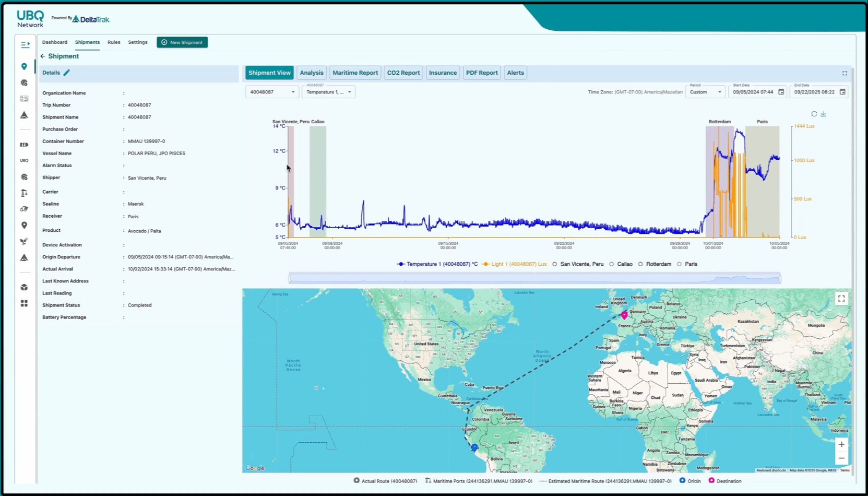Open the Period Custom dropdown

coord(705,92)
